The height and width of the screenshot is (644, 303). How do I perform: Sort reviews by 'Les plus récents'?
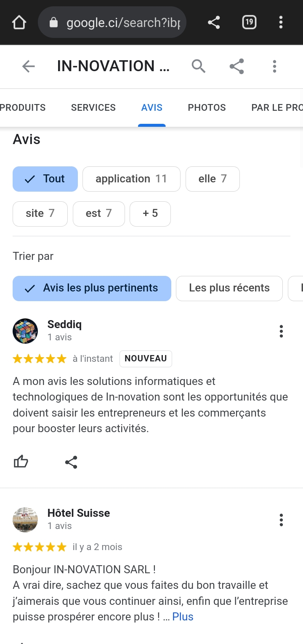coord(229,289)
